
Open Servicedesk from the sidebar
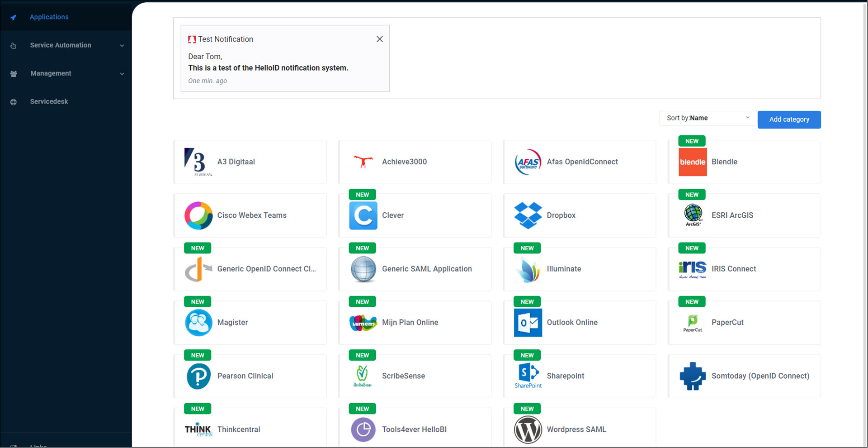(x=49, y=101)
